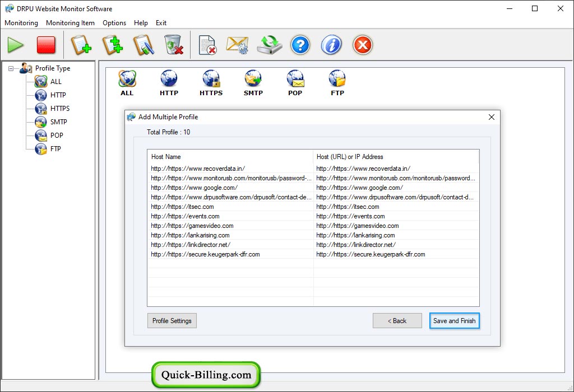Click the add single profile toolbar icon
This screenshot has width=574, height=392.
tap(81, 45)
